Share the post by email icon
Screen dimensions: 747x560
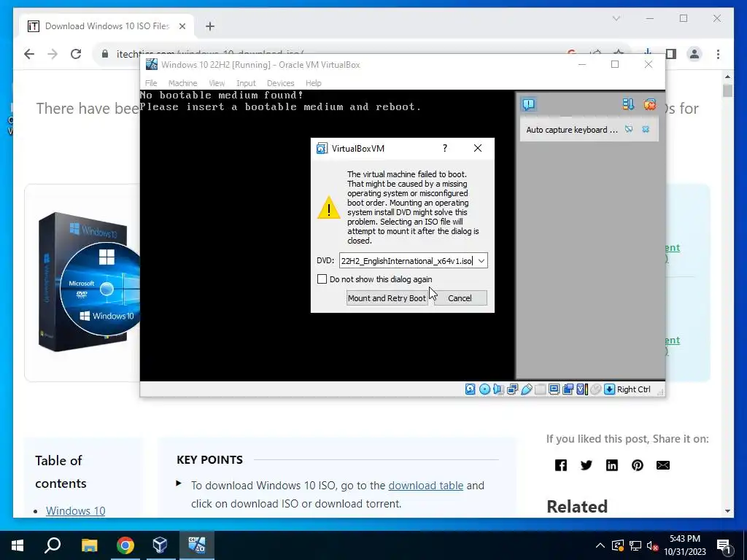(x=663, y=465)
